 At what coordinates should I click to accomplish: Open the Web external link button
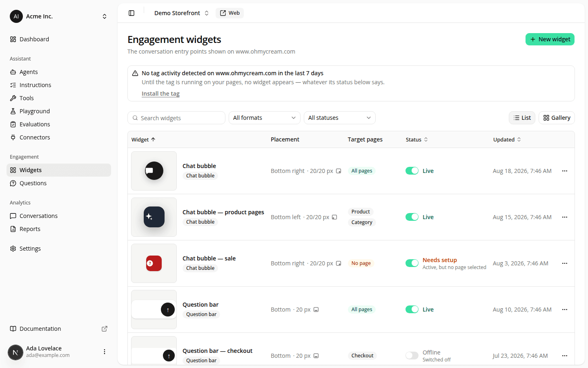(x=230, y=13)
